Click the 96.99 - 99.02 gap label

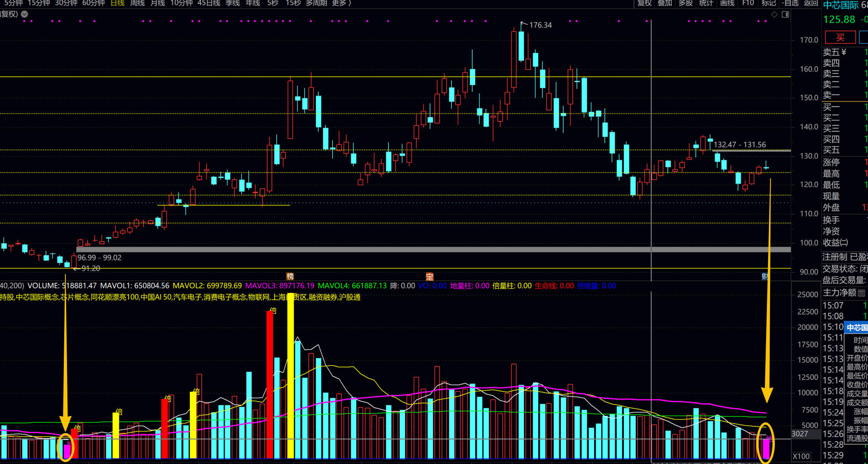(x=99, y=258)
